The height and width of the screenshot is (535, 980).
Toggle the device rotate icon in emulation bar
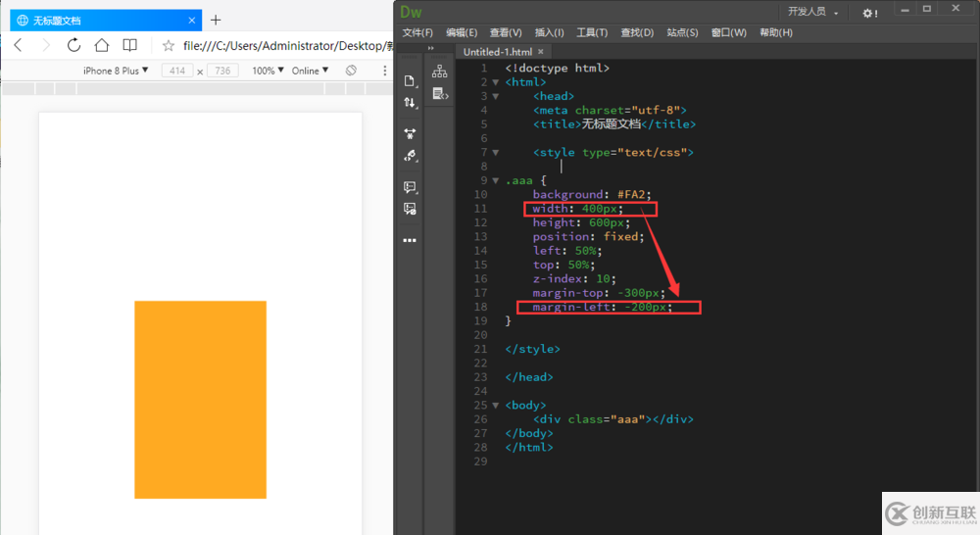351,71
